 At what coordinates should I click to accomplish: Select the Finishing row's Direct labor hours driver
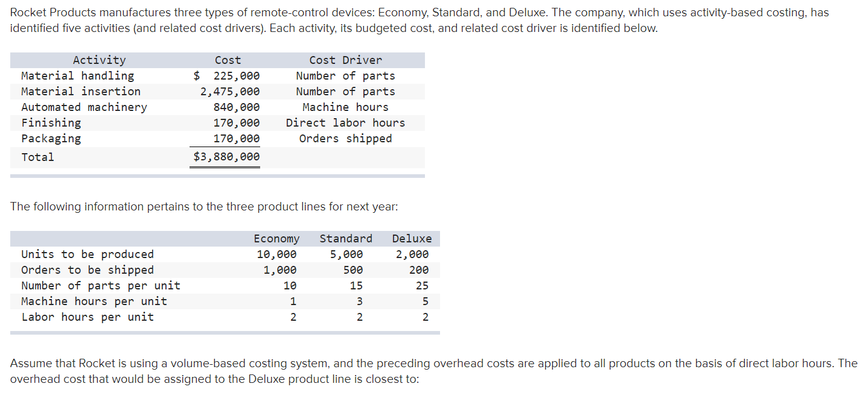[345, 122]
